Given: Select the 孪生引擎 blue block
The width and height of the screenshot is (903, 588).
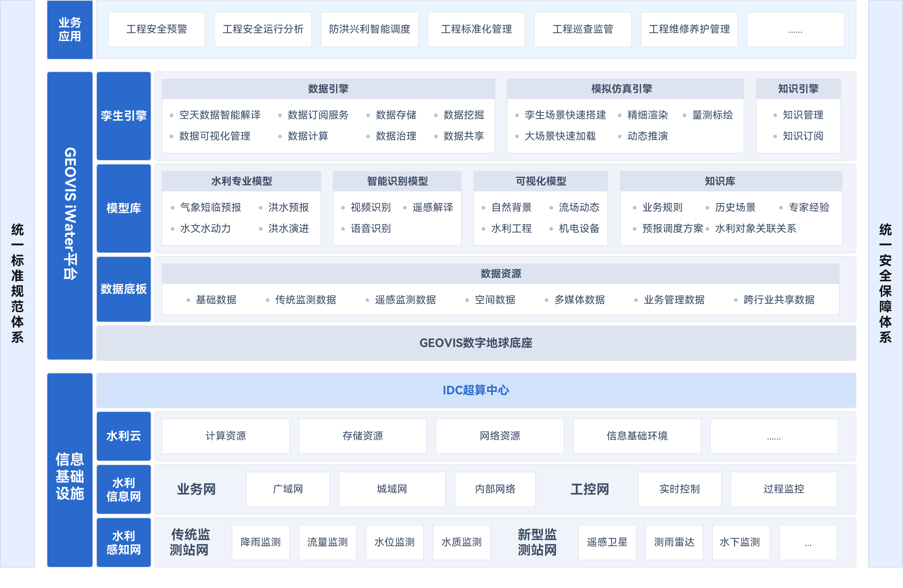Looking at the screenshot, I should [x=124, y=116].
